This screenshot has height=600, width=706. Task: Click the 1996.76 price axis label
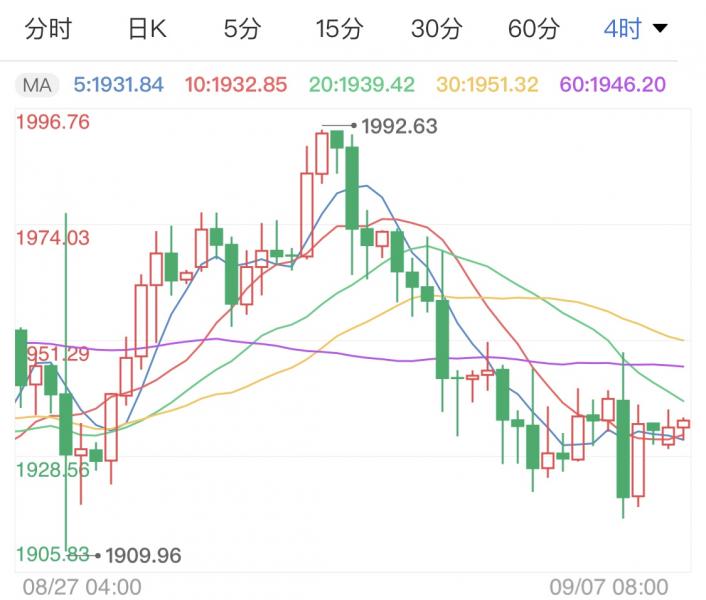tap(54, 123)
